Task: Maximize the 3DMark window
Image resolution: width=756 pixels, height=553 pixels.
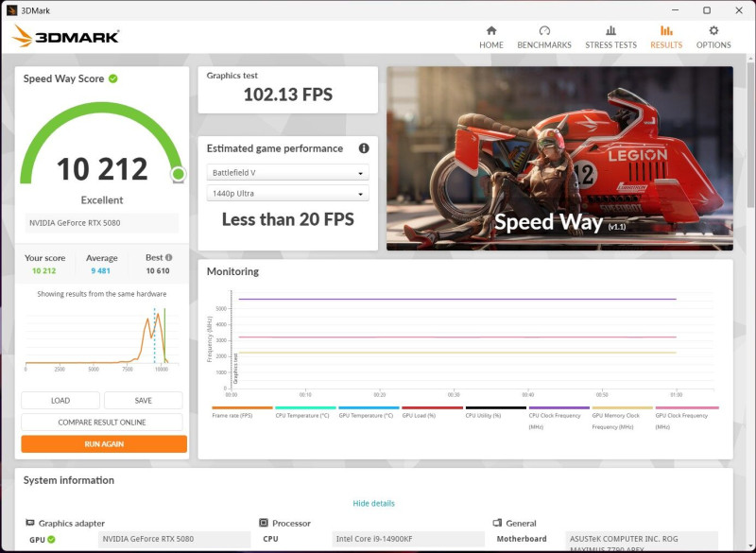Action: 707,10
